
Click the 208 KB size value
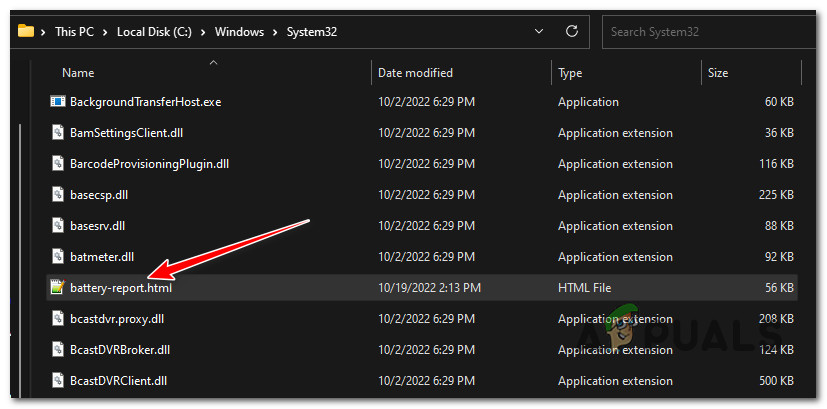click(x=776, y=319)
